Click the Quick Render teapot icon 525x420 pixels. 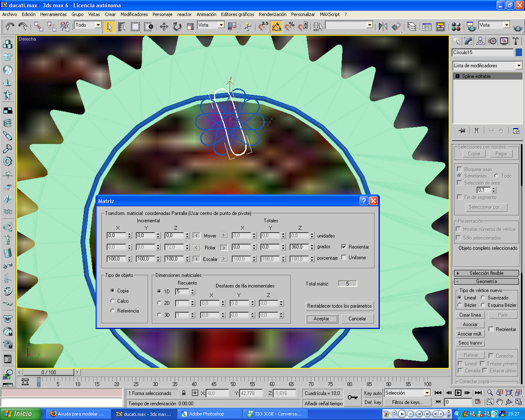[x=518, y=27]
